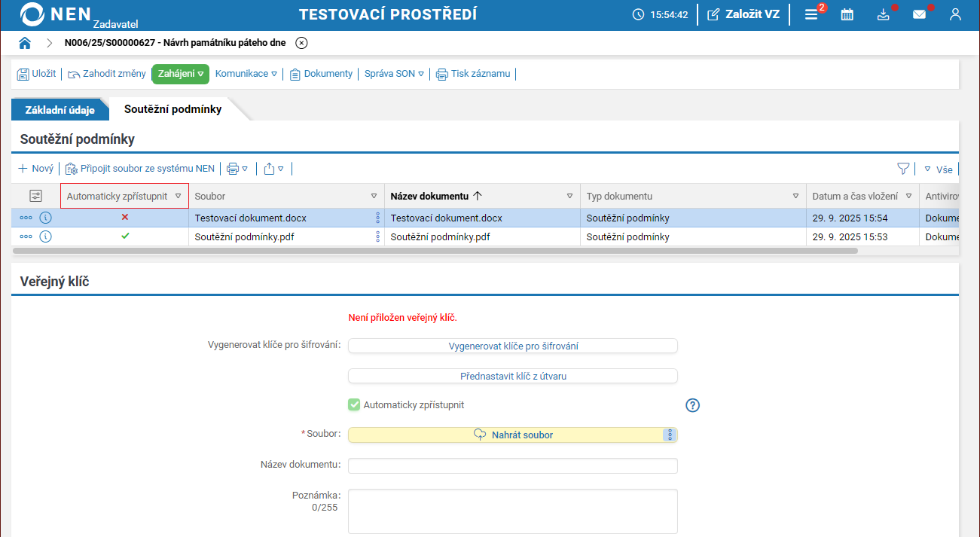Screen dimensions: 980x537
Task: Open the user profile icon
Action: click(955, 14)
